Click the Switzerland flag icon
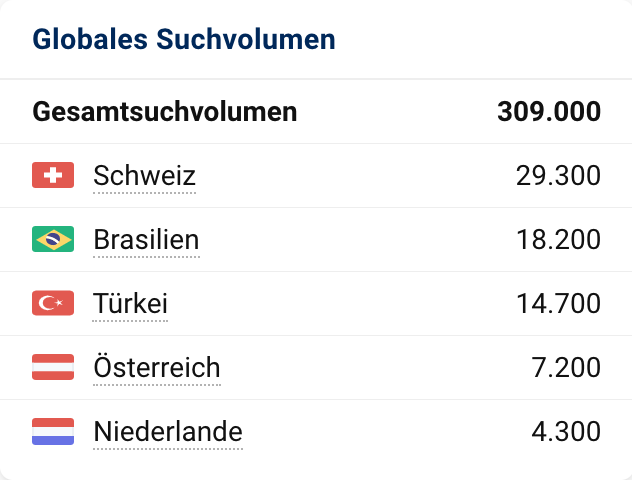Viewport: 632px width, 480px height. pos(53,176)
